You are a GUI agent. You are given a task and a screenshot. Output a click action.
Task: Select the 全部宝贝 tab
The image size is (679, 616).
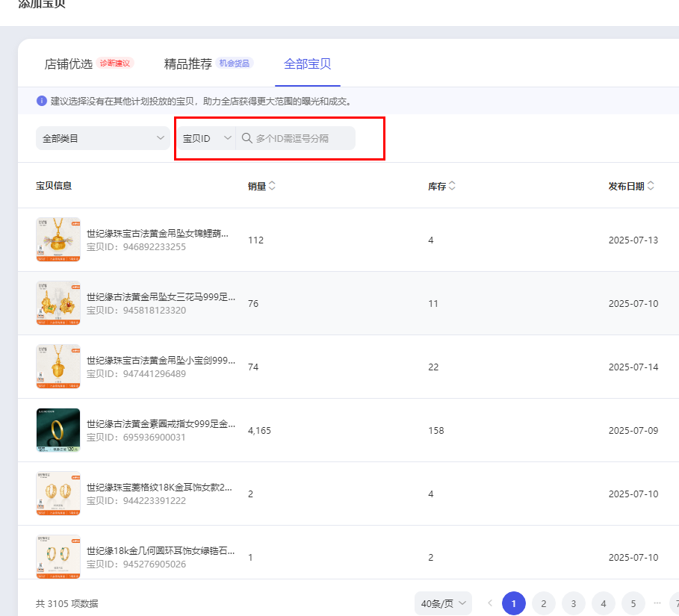tap(307, 63)
